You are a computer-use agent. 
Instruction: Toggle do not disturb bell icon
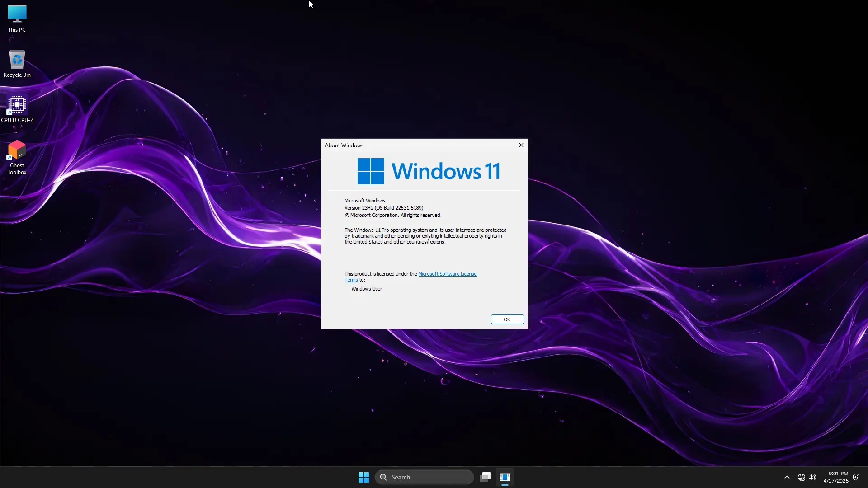point(856,477)
